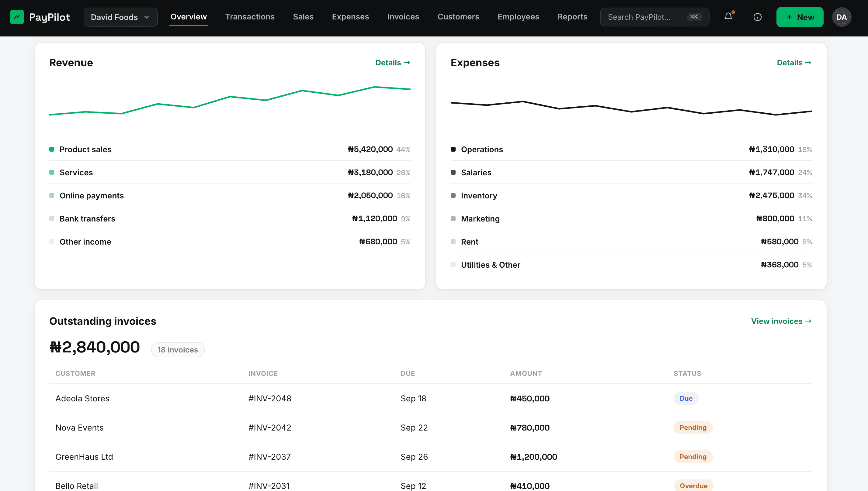Screen dimensions: 868x491
Task: Select the Rent expense row
Action: 631,242
